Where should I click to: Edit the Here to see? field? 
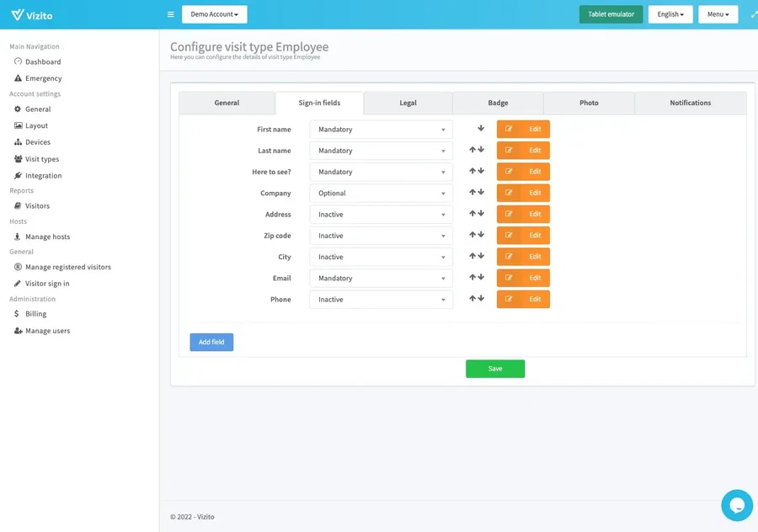coord(523,172)
